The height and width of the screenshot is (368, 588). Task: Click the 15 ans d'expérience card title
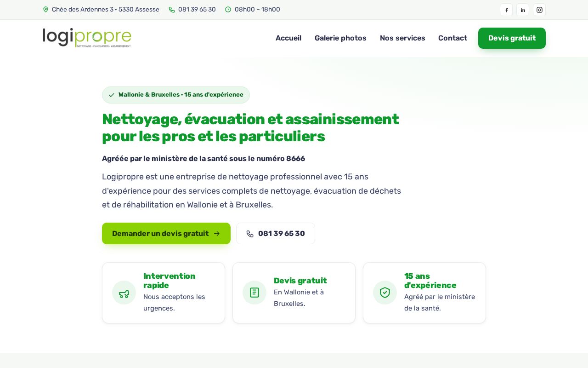430,281
